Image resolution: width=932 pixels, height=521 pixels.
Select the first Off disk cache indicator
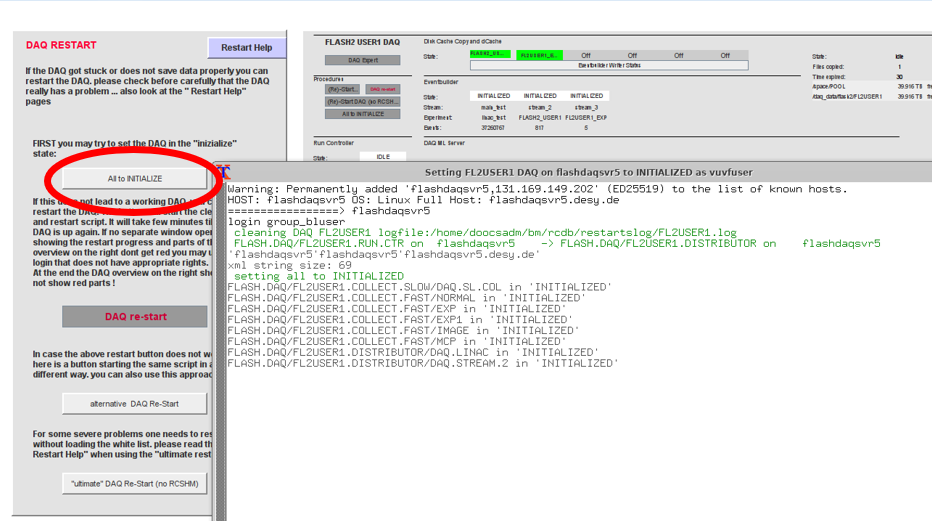(586, 55)
